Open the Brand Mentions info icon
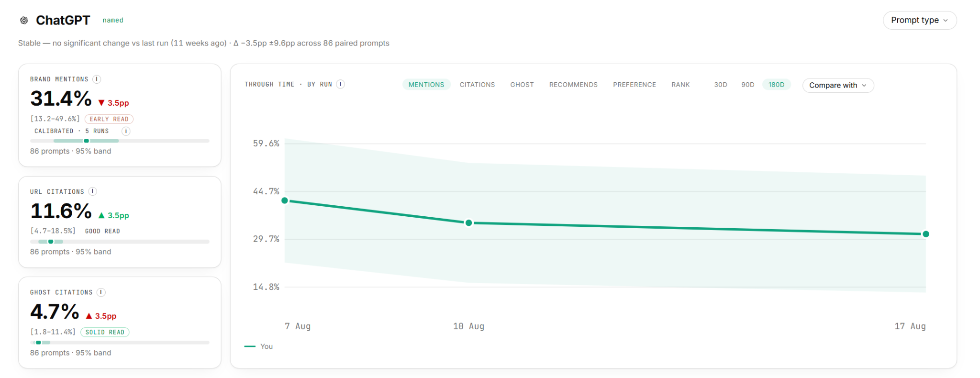 [97, 79]
